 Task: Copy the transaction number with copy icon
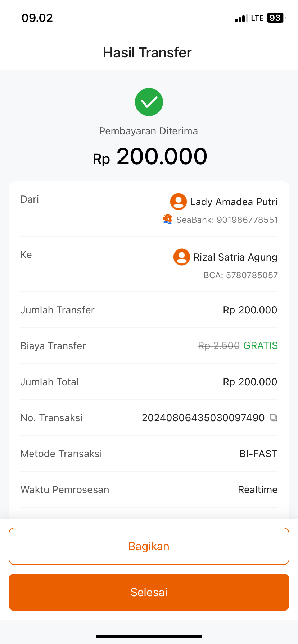[274, 418]
